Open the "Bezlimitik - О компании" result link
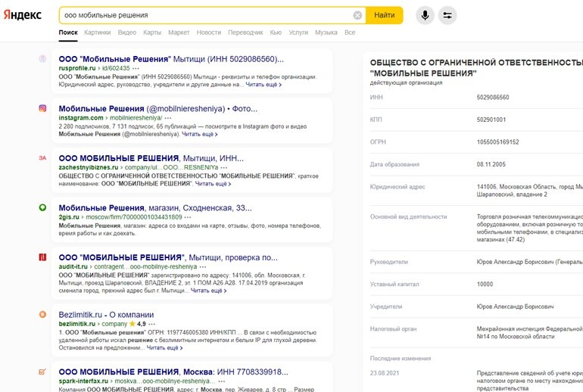This screenshot has height=392, width=583. (106, 314)
